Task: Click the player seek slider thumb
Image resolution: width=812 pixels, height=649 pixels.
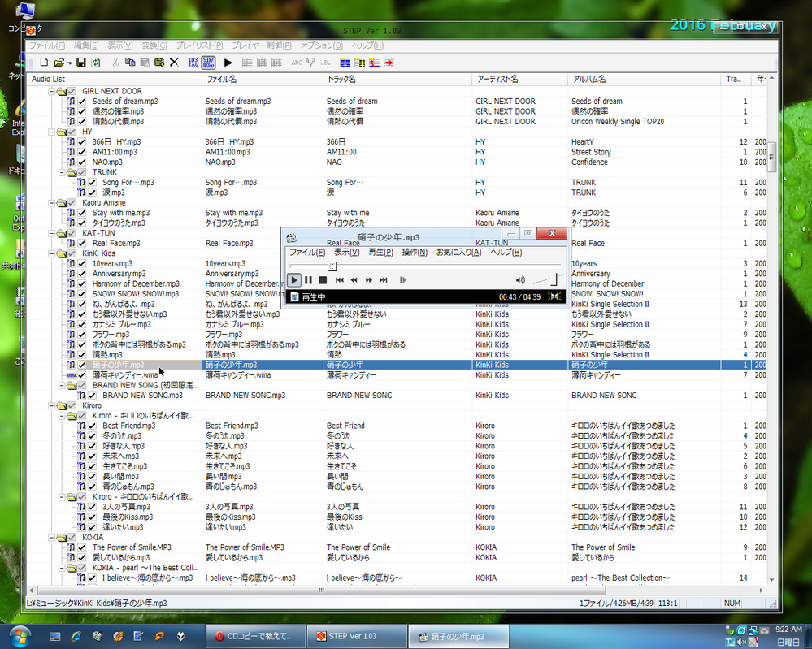Action: (332, 266)
